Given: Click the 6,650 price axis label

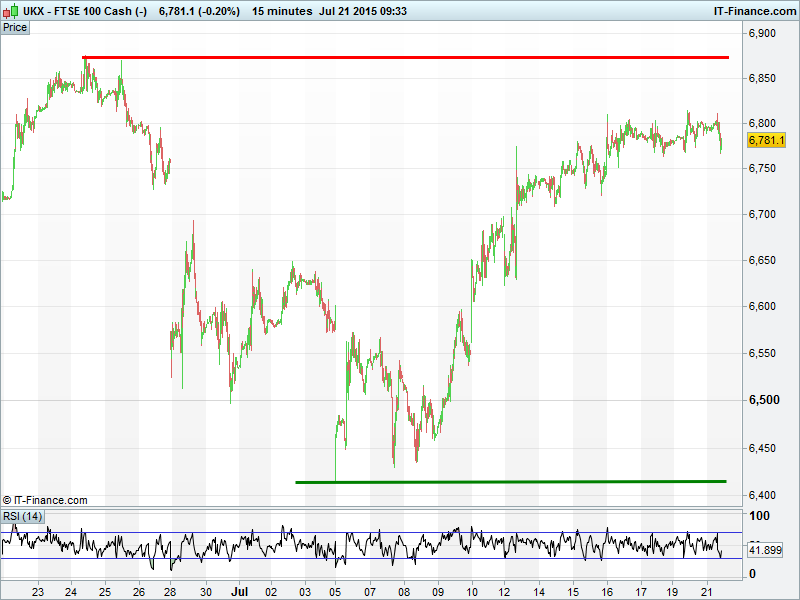Looking at the screenshot, I should tap(762, 261).
